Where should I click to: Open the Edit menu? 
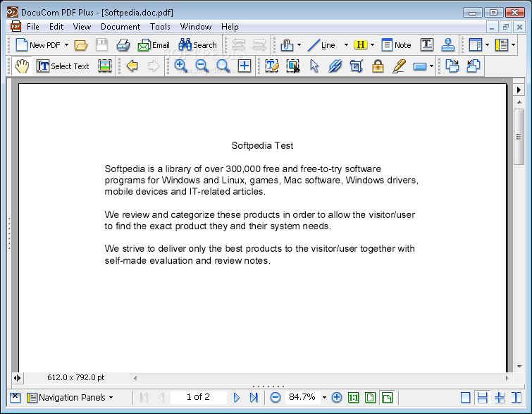(56, 27)
